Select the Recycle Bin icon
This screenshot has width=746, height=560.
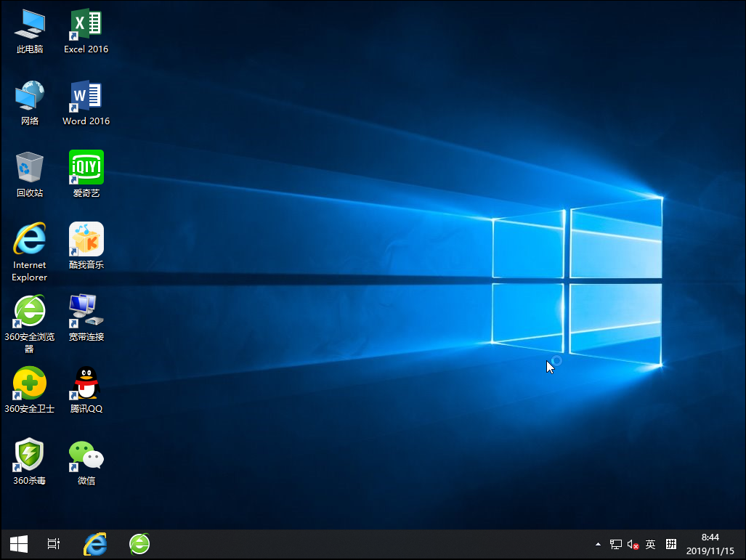pyautogui.click(x=29, y=168)
